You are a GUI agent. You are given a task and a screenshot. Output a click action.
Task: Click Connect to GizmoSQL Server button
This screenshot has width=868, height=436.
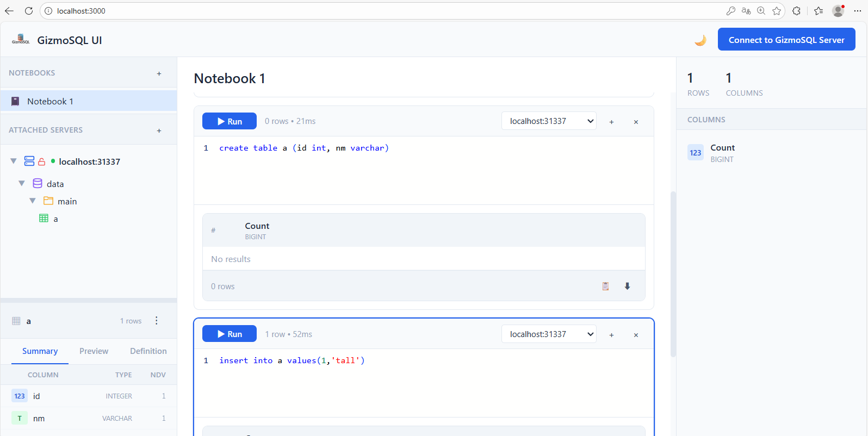(x=786, y=40)
